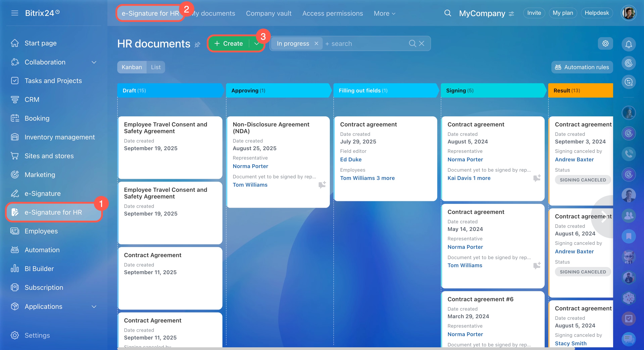Clear the filter with the X icon
Image resolution: width=644 pixels, height=350 pixels.
[x=422, y=43]
